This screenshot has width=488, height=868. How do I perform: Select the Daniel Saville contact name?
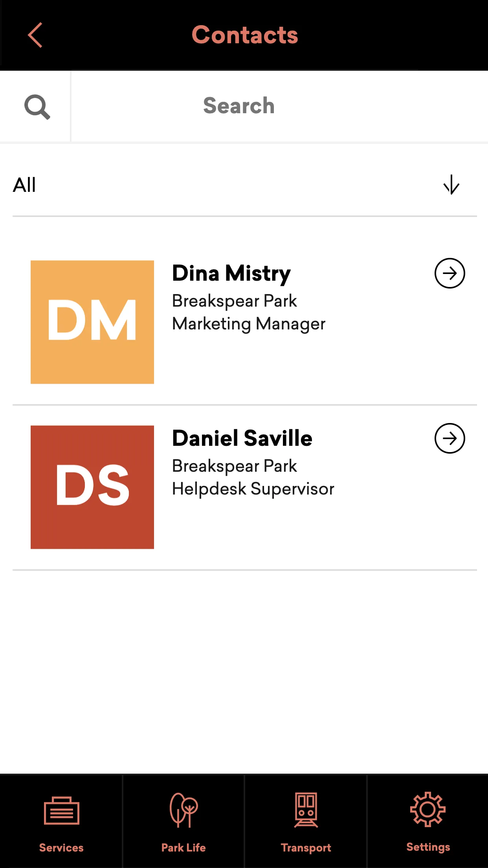click(242, 438)
